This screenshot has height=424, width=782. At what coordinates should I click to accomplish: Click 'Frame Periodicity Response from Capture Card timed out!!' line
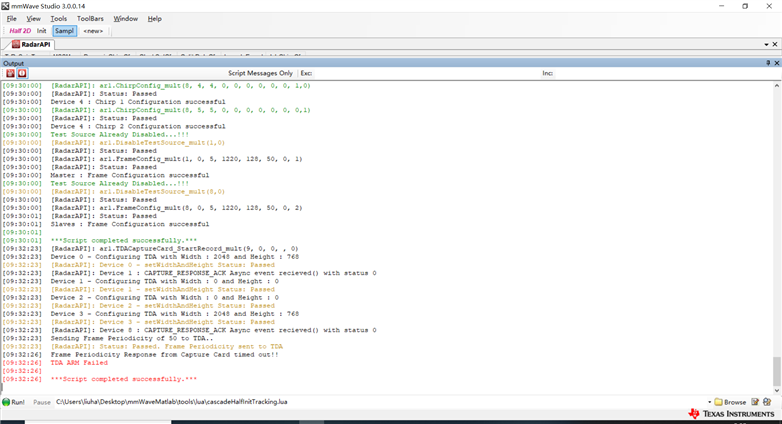pos(165,355)
